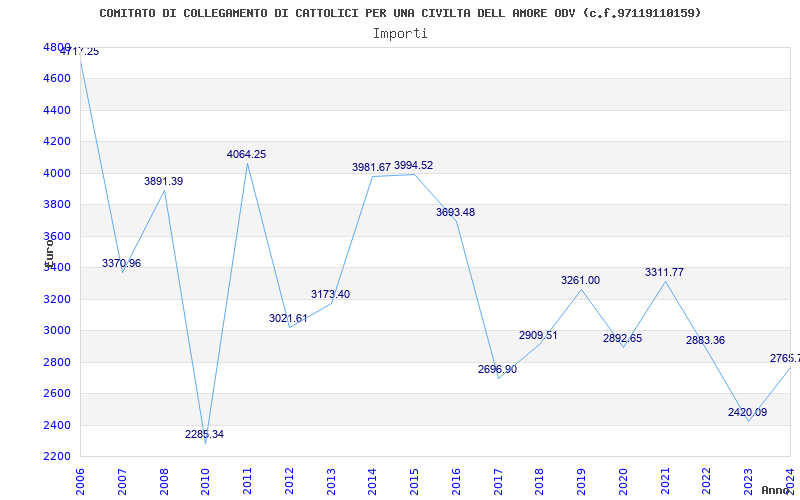Click the 2008 x-axis year label
The width and height of the screenshot is (800, 500).
164,481
